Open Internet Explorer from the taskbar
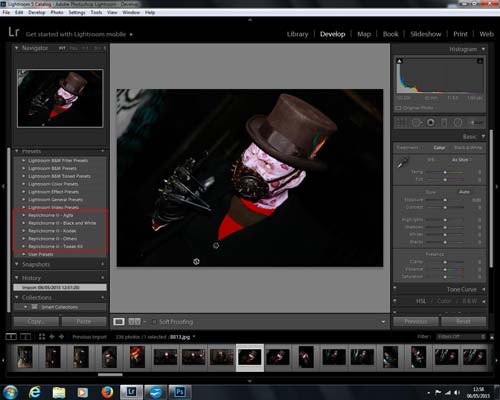 click(35, 392)
